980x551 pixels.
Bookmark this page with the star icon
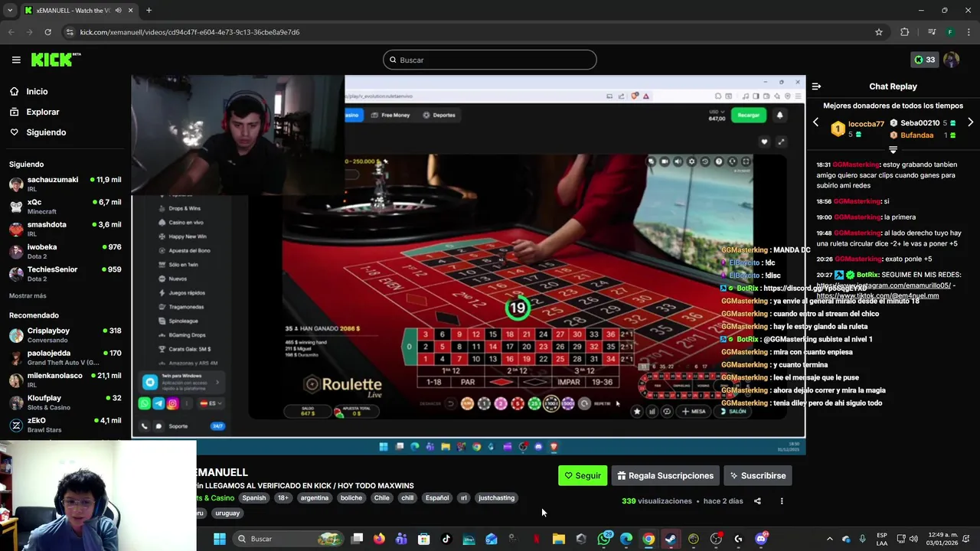pos(879,32)
